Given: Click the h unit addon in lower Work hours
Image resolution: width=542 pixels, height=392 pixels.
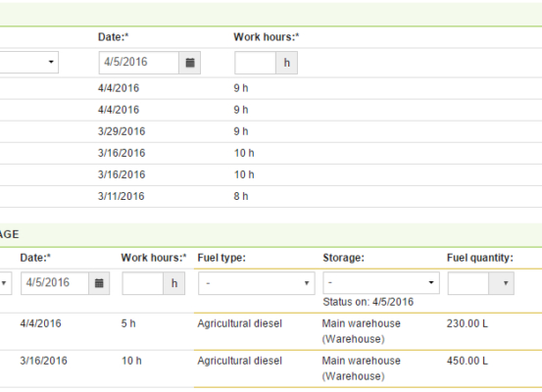Looking at the screenshot, I should point(174,283).
